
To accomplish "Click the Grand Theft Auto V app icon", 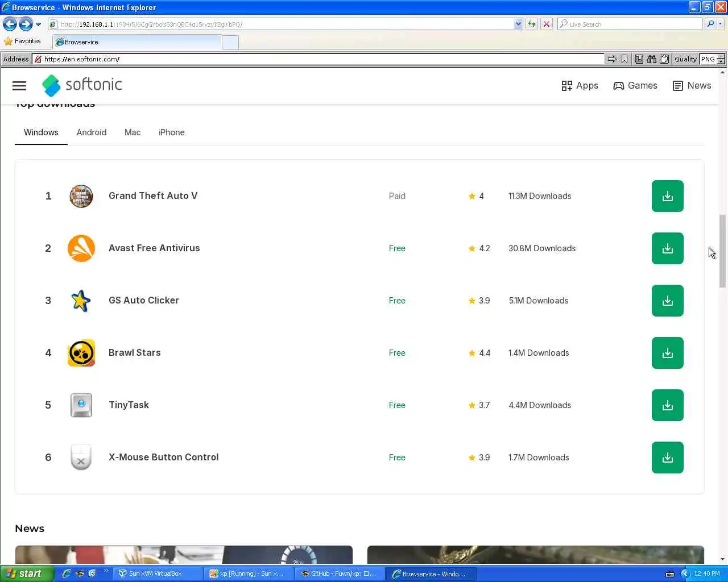I will coord(81,196).
